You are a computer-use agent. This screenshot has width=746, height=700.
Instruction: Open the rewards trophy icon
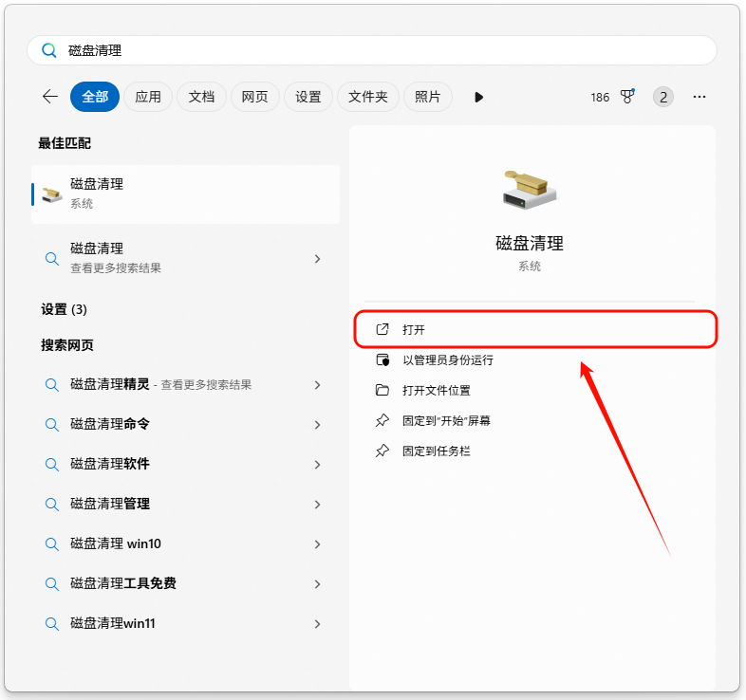(627, 97)
